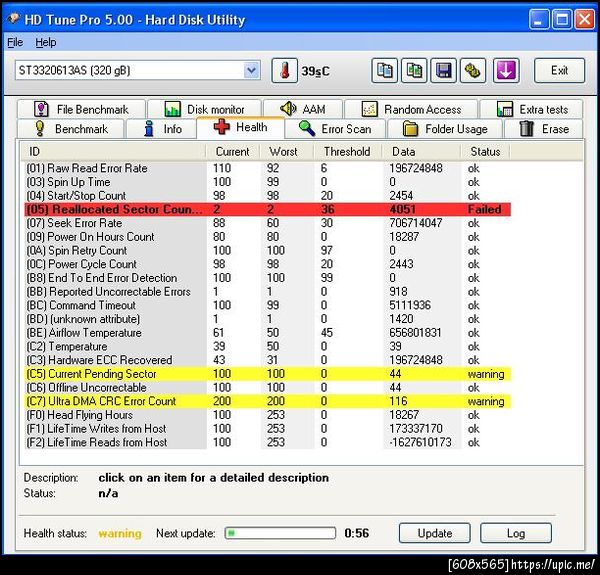Click the 0:56 next update countdown
The image size is (600, 575).
pyautogui.click(x=357, y=533)
